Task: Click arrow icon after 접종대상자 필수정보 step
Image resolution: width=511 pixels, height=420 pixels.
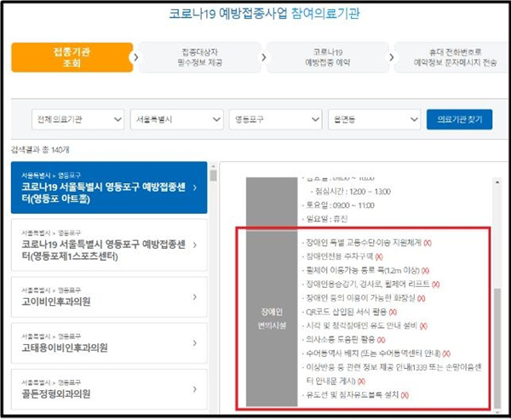Action: (x=264, y=57)
